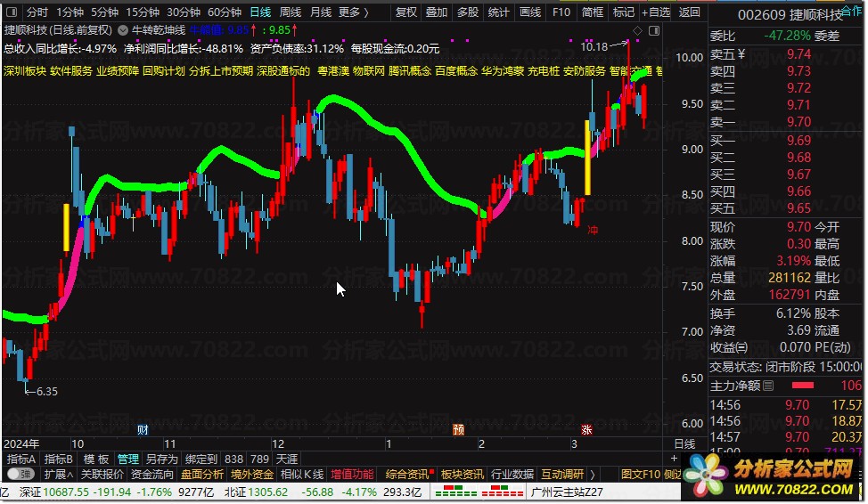
Task: Click server 广州云主站Z27 status
Action: click(567, 492)
